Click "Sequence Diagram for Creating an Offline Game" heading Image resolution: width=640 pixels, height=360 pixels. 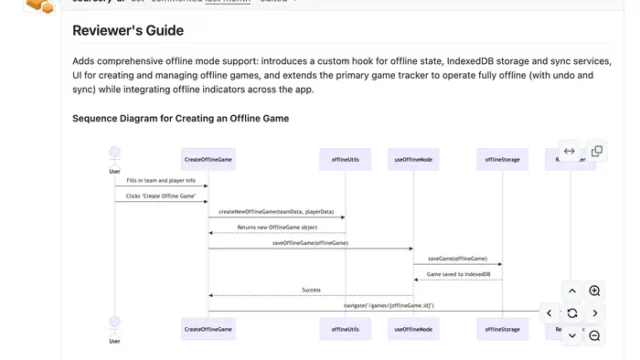click(x=181, y=118)
